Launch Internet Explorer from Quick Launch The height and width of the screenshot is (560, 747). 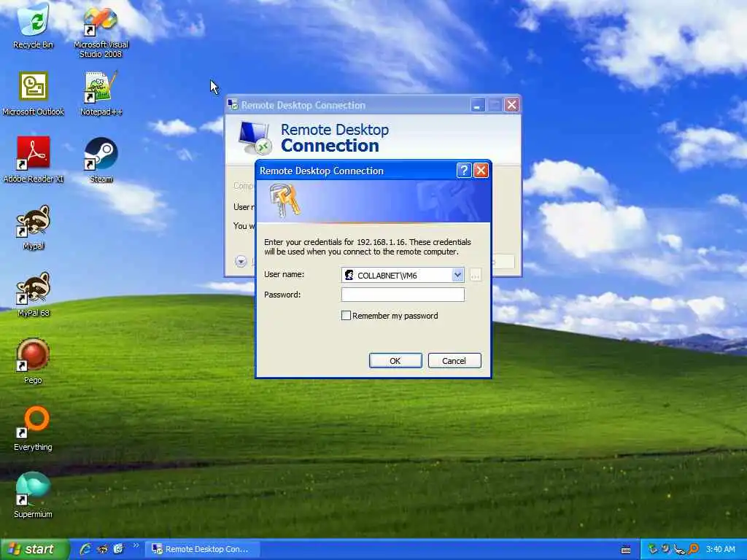tap(86, 549)
